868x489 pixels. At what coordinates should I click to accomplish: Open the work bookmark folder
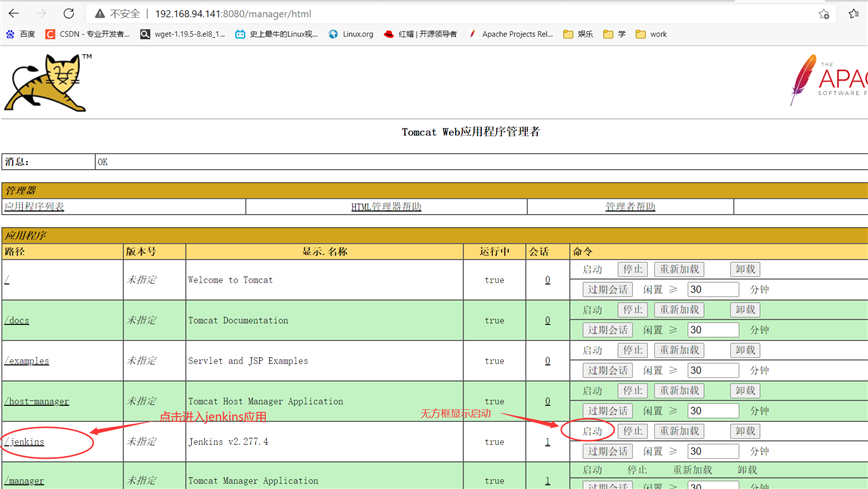[x=651, y=34]
